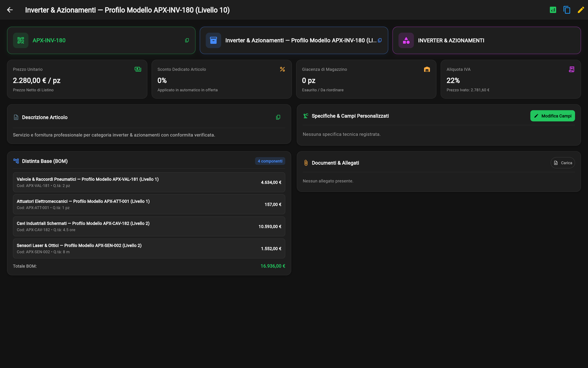Go back with the arrow icon
Viewport: 588px width, 368px height.
click(x=10, y=10)
